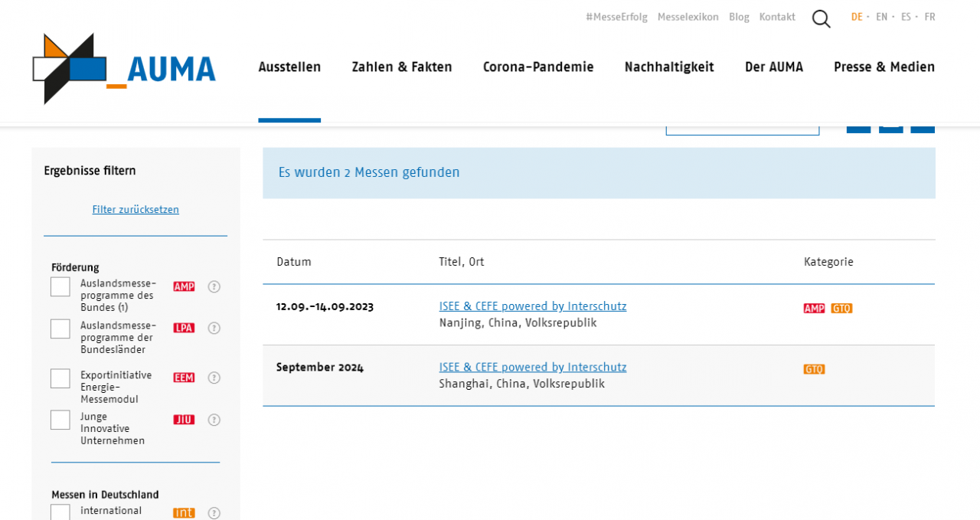The width and height of the screenshot is (980, 520).
Task: Click the date 12.09.-14.09.2023
Action: click(325, 306)
